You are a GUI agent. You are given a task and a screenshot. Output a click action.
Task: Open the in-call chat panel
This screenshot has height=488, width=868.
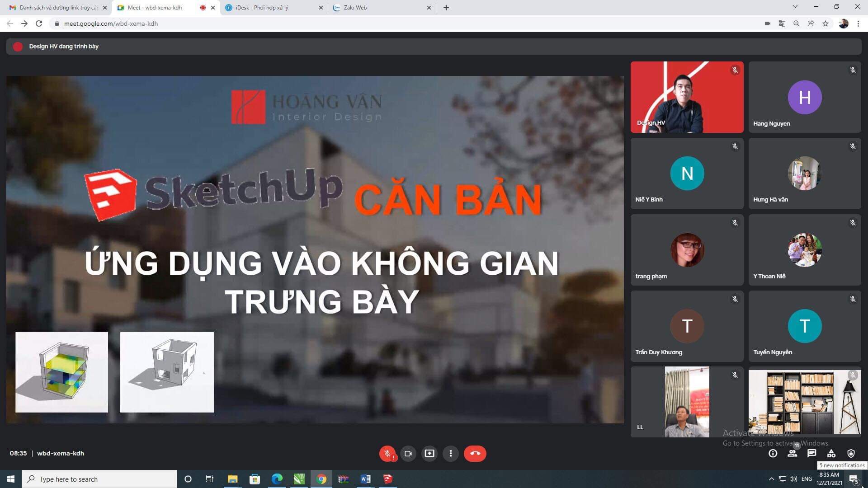tap(811, 454)
